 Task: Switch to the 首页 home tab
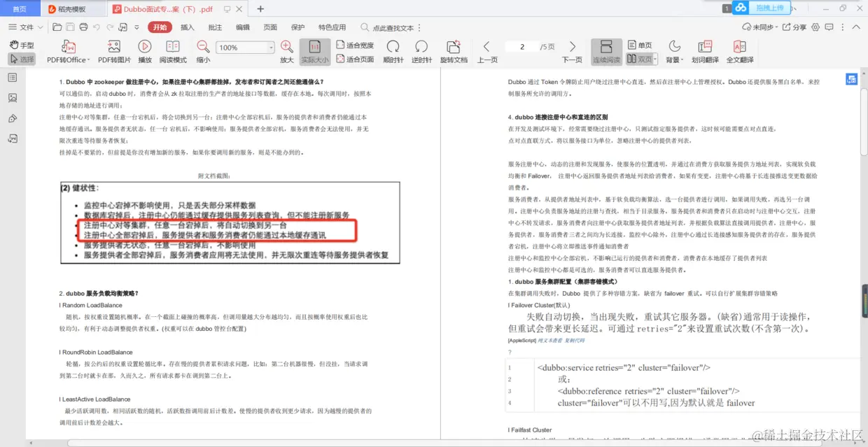coord(20,9)
